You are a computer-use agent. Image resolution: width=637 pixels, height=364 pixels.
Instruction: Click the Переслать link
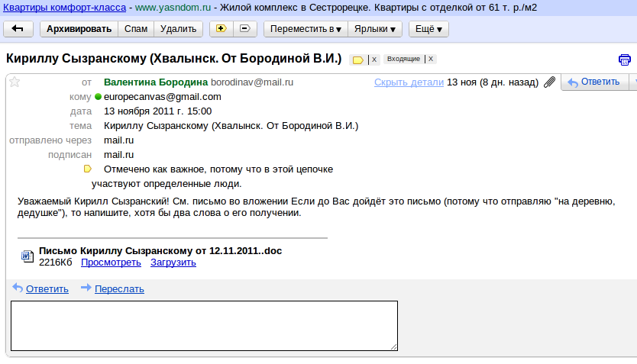click(119, 288)
